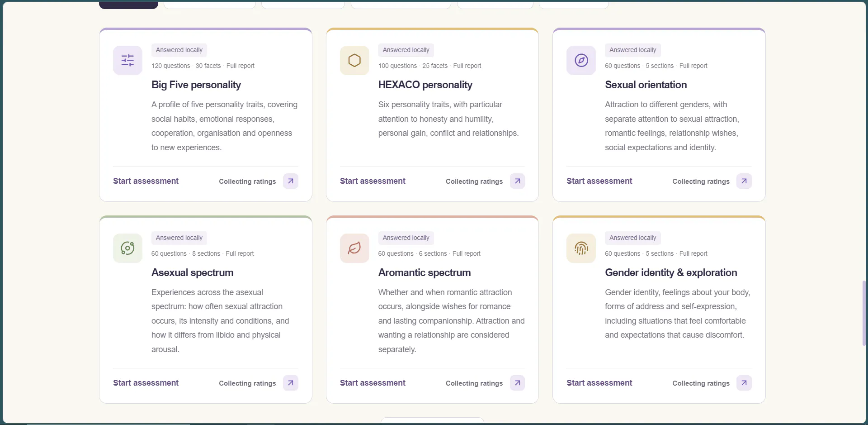
Task: Open Asexual spectrum ratings arrow icon
Action: 291,383
